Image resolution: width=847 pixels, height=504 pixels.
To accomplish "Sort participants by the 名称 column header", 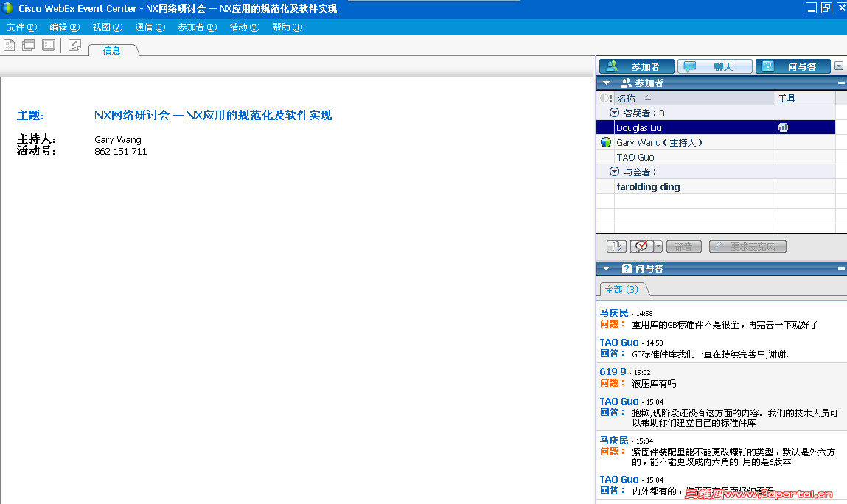I will pos(694,98).
